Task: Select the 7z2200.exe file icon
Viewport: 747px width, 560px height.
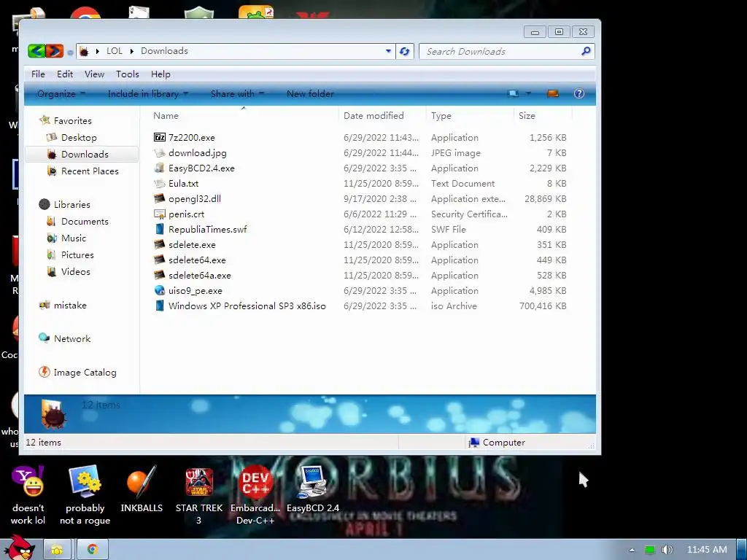Action: [x=160, y=137]
